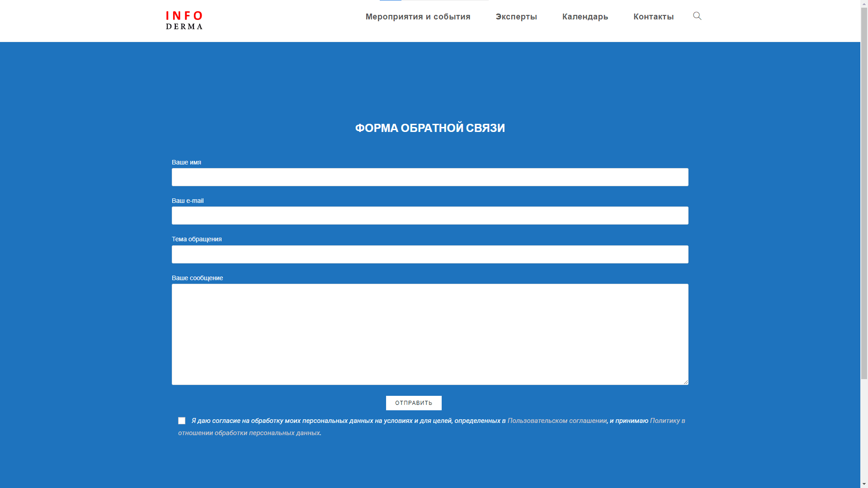Open the search magnifier icon

(x=697, y=16)
